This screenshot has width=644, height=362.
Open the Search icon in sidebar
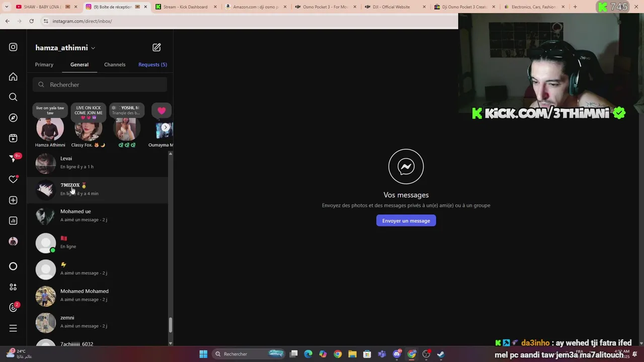(13, 97)
